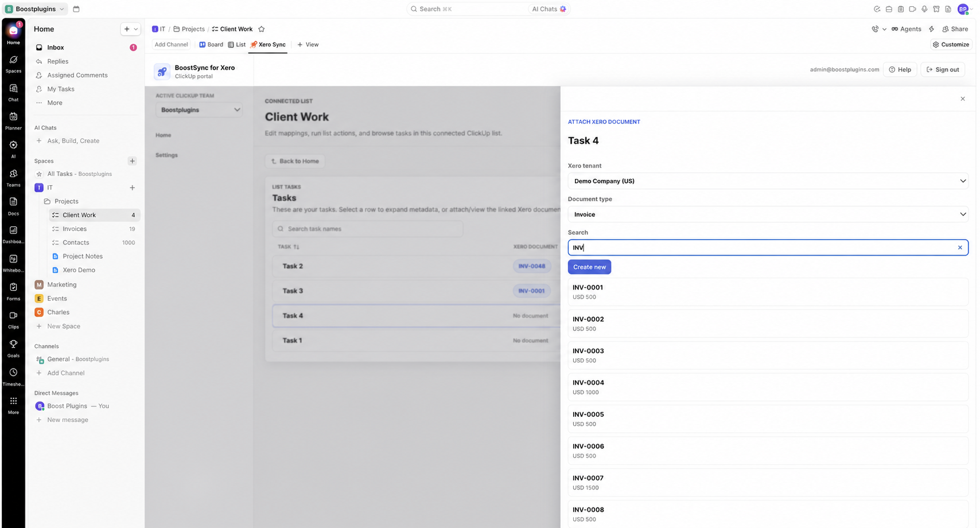Sort tasks by the TASK column header
980x528 pixels.
(x=289, y=247)
